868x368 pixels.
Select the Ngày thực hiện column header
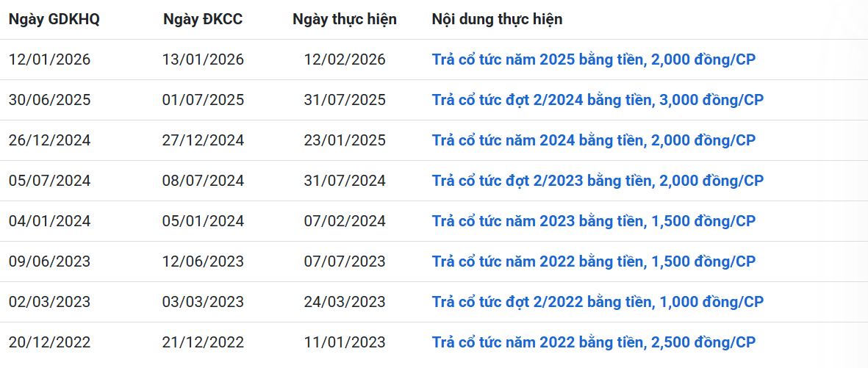coord(345,19)
